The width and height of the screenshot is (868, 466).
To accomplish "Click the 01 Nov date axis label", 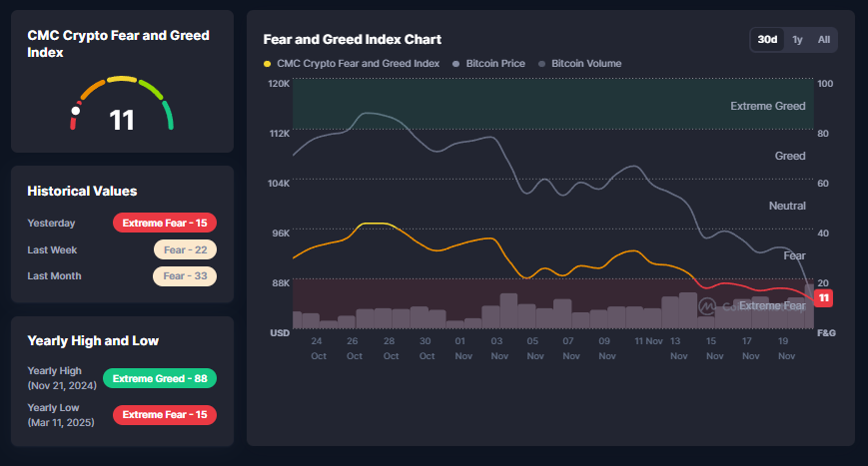I will click(460, 348).
